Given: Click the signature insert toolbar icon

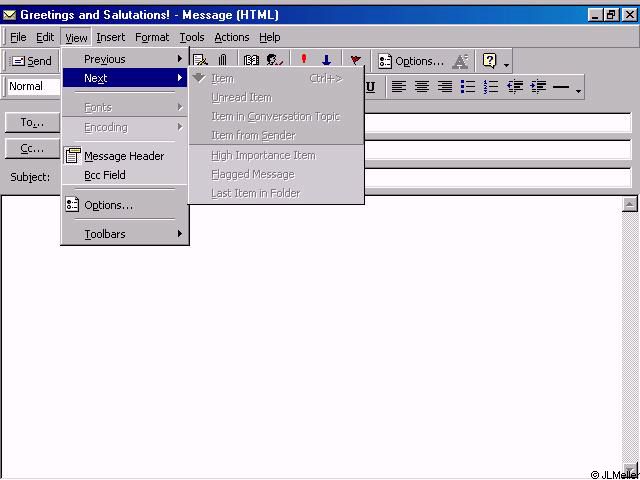Looking at the screenshot, I should (x=200, y=61).
